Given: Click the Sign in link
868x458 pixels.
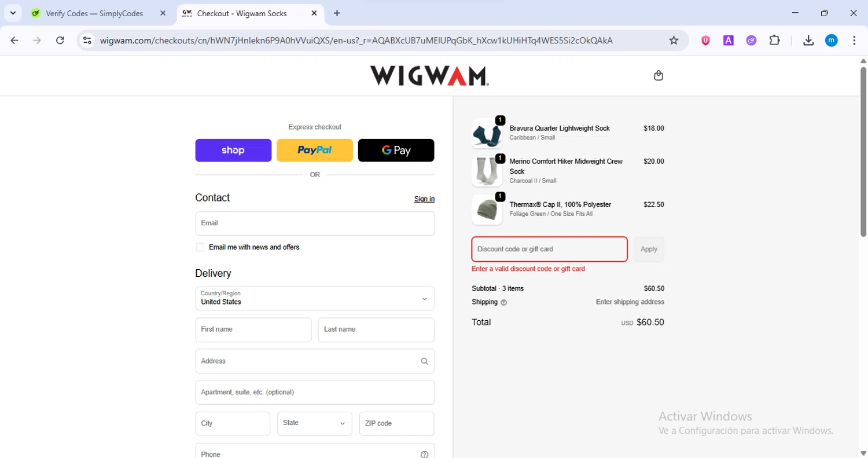Looking at the screenshot, I should point(424,199).
